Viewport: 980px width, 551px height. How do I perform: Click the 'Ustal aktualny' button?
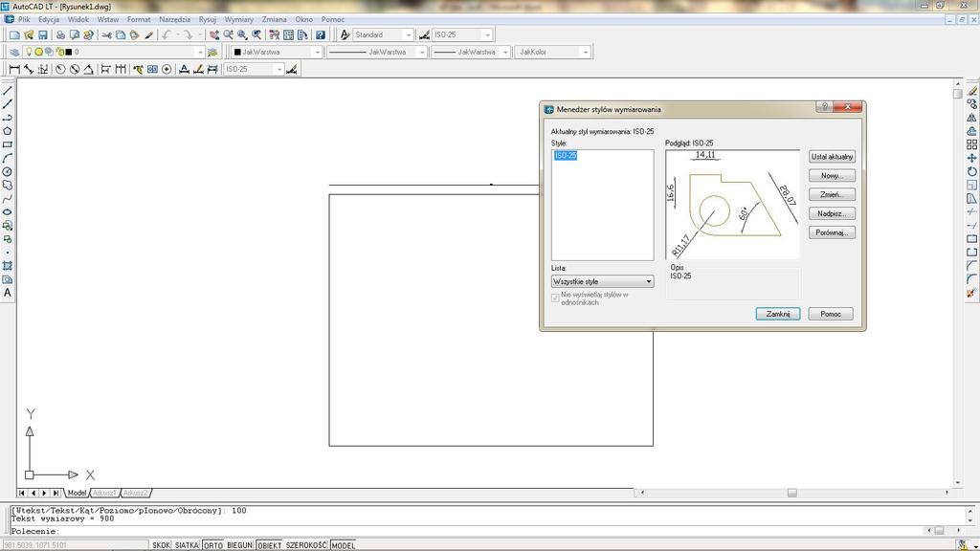832,157
